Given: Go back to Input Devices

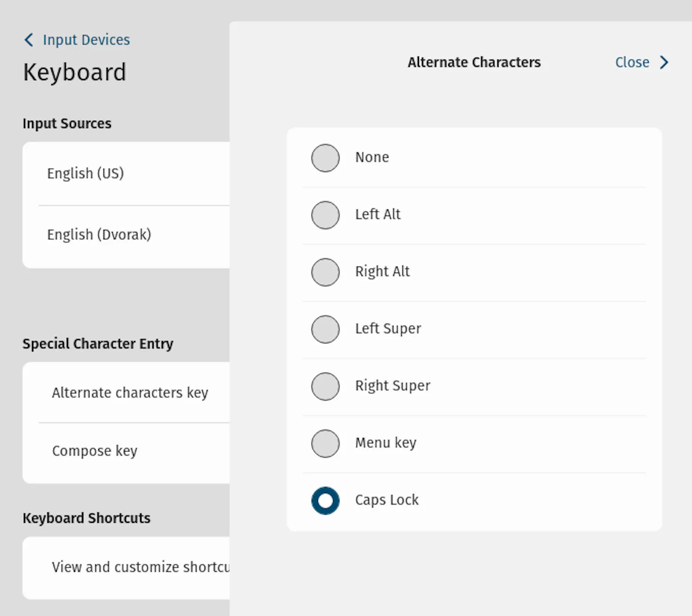Looking at the screenshot, I should point(86,40).
